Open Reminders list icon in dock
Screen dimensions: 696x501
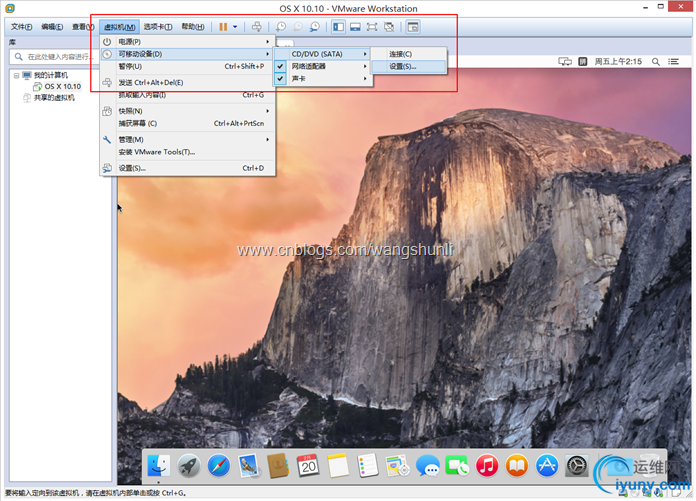(x=368, y=465)
